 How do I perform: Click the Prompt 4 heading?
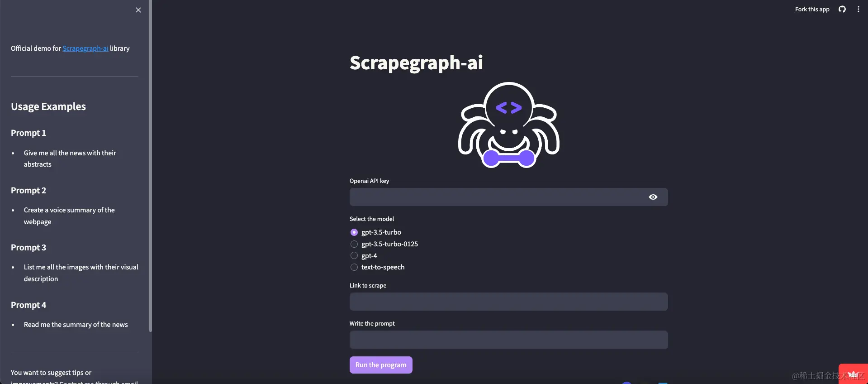tap(28, 305)
